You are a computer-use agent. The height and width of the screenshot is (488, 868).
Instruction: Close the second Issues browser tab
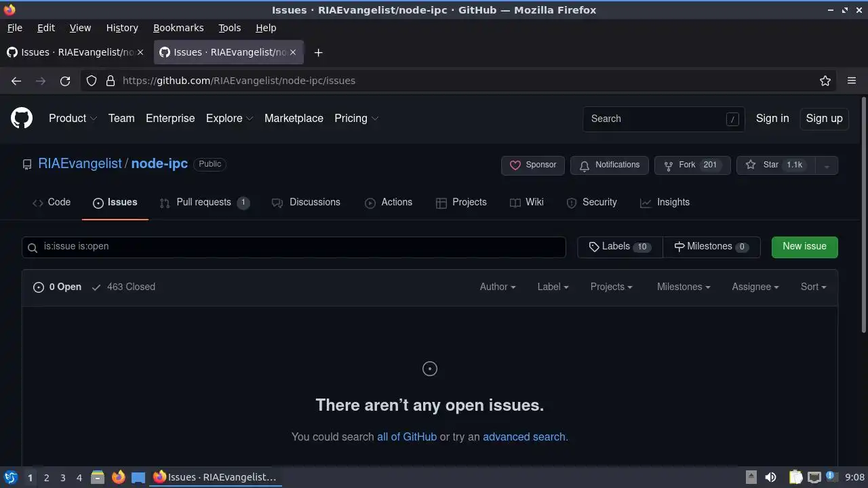293,52
